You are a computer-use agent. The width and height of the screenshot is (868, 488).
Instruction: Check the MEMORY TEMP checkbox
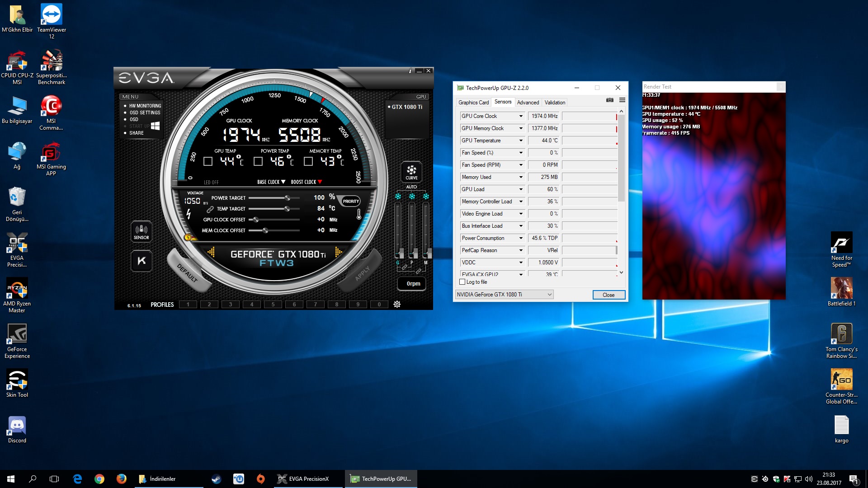click(x=308, y=161)
